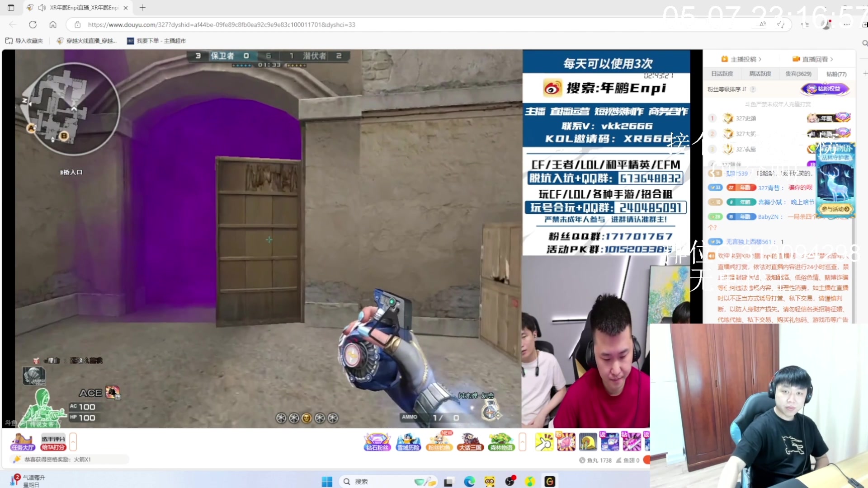Open the browser home page
Image resolution: width=868 pixels, height=488 pixels.
(x=53, y=24)
